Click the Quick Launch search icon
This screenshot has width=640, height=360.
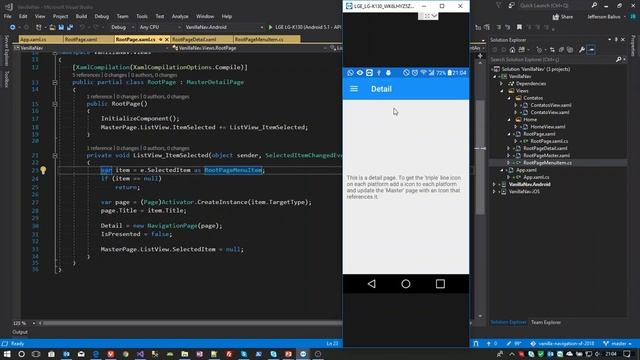tap(594, 6)
